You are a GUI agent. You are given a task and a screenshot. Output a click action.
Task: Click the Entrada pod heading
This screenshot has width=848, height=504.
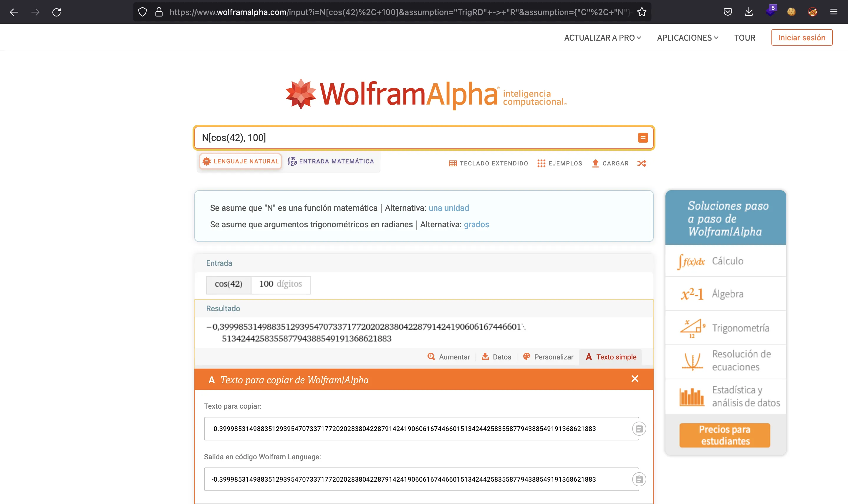(219, 263)
